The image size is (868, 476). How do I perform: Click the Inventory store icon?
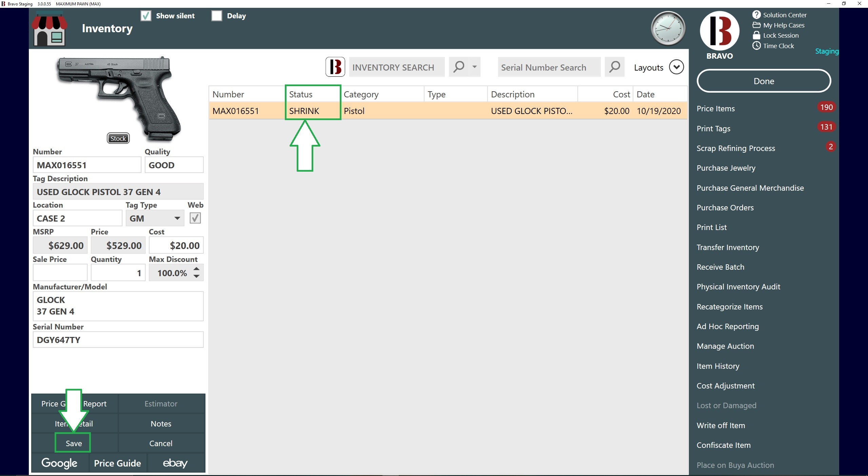[x=50, y=29]
